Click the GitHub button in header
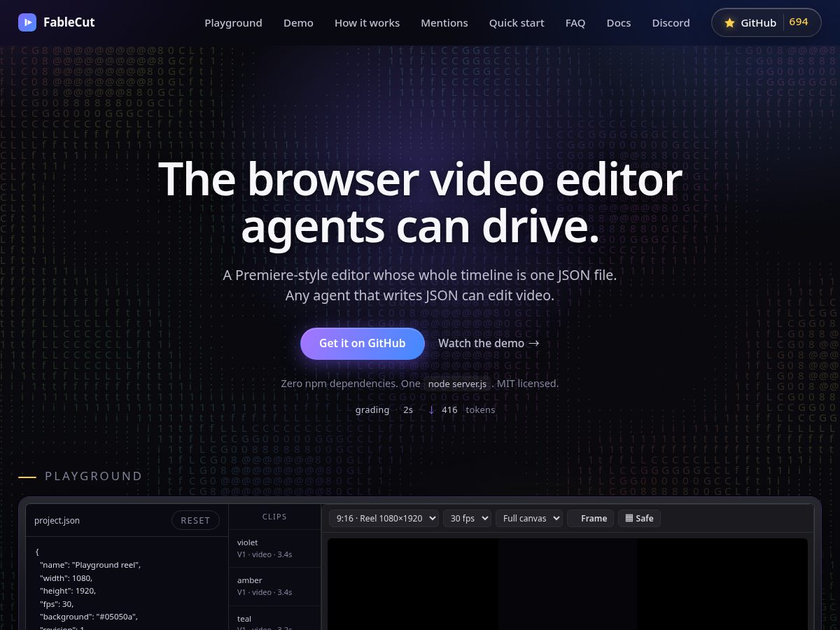The image size is (840, 630). [766, 22]
